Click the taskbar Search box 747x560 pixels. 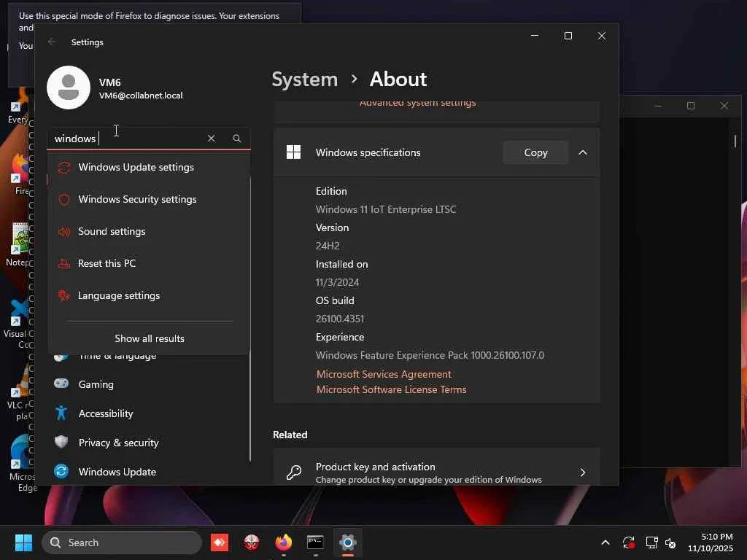122,542
